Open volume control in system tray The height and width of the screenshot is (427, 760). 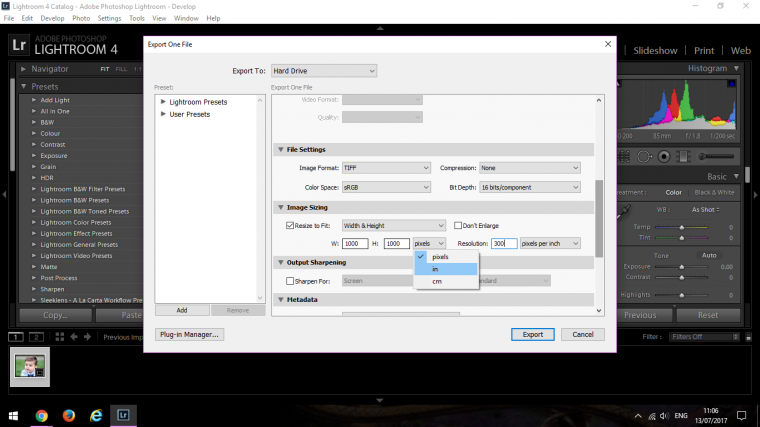[x=664, y=416]
